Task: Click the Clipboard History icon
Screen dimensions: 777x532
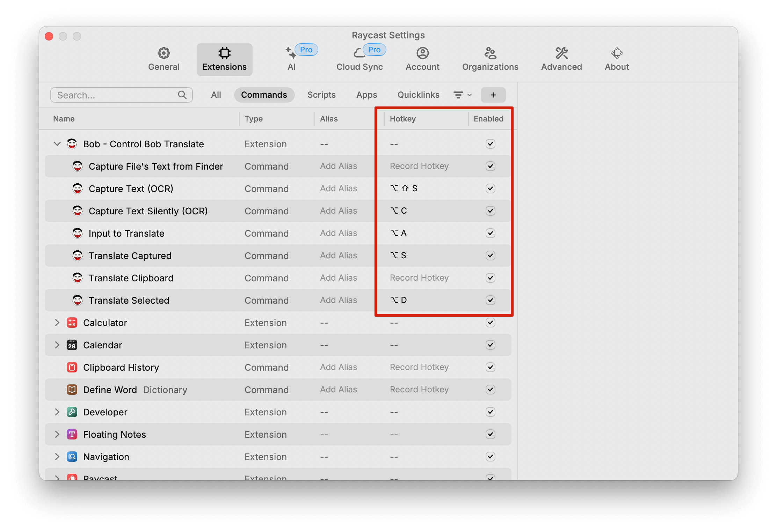Action: tap(72, 367)
